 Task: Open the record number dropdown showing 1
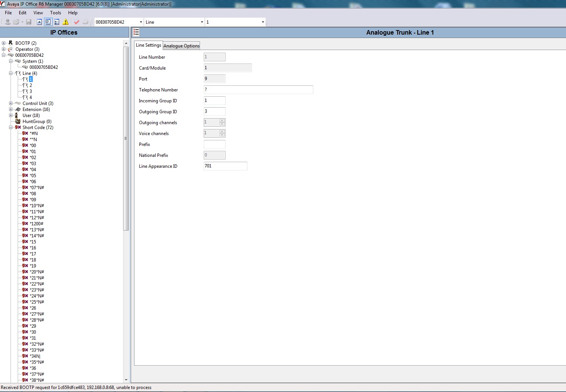click(263, 22)
